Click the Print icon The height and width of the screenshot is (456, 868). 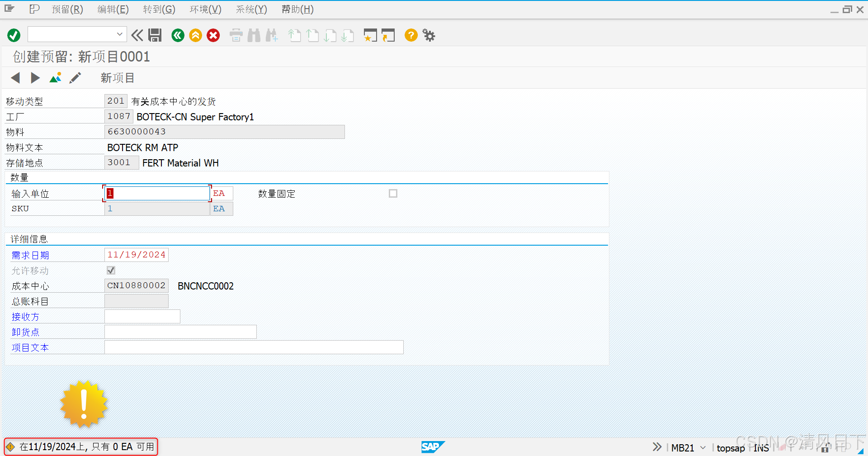236,35
